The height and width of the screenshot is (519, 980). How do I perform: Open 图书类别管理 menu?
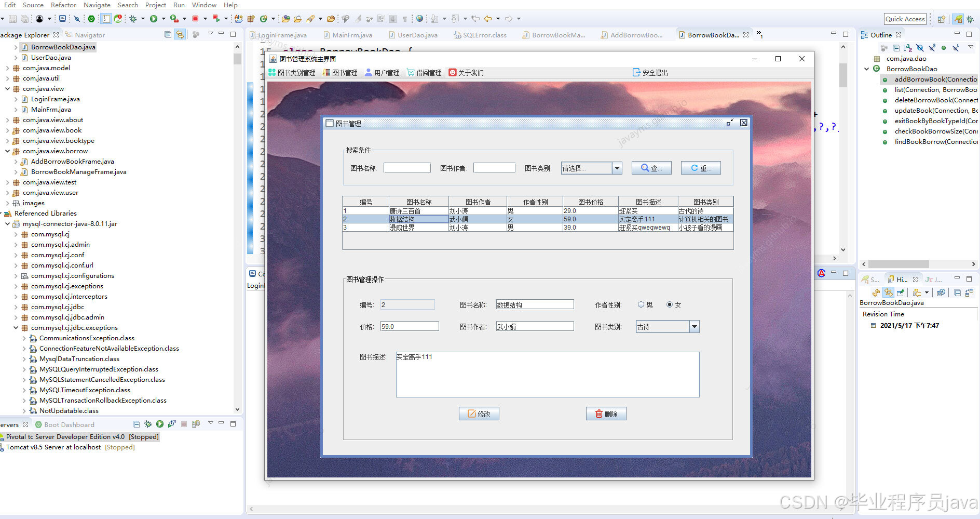292,73
